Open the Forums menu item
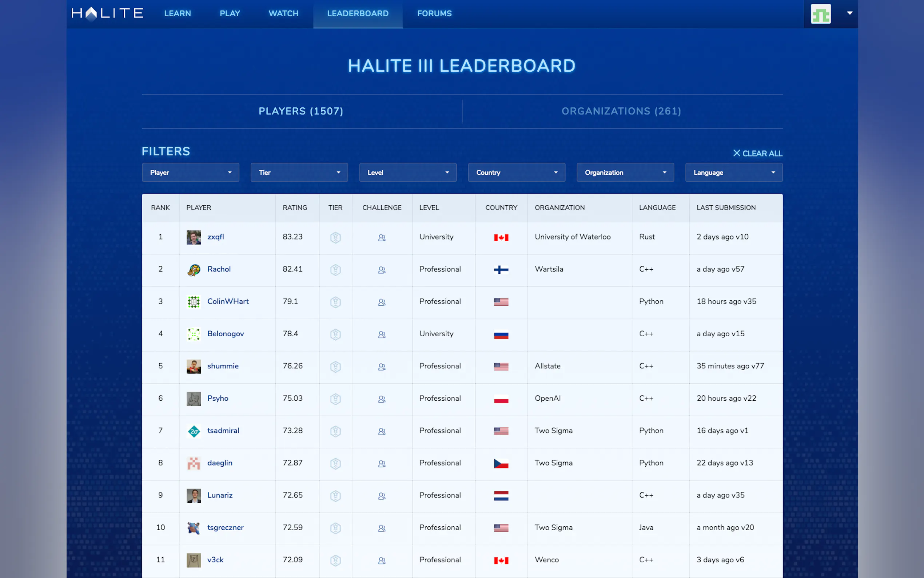Screen dimensions: 924x578 tap(434, 13)
